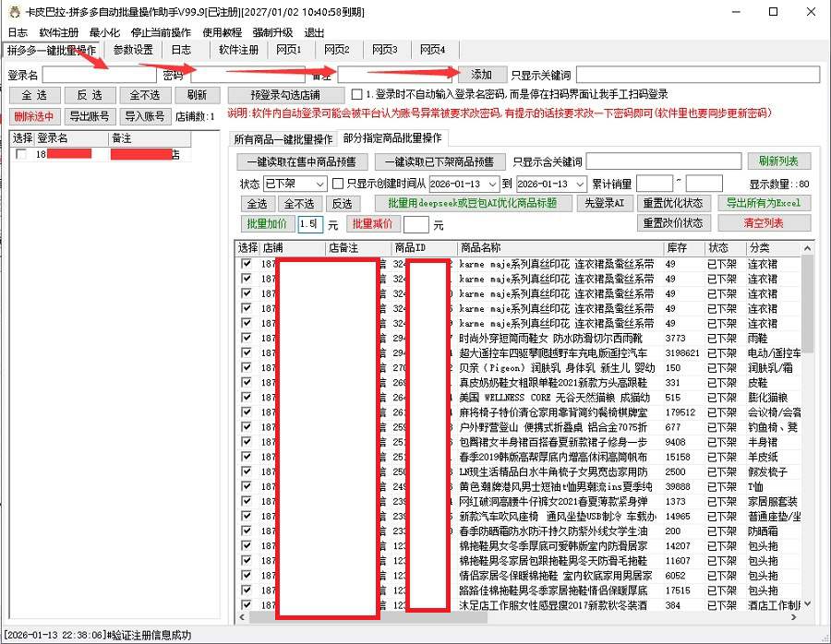Switch to 所有商品一键批量操作 tab
The width and height of the screenshot is (831, 644).
point(283,139)
